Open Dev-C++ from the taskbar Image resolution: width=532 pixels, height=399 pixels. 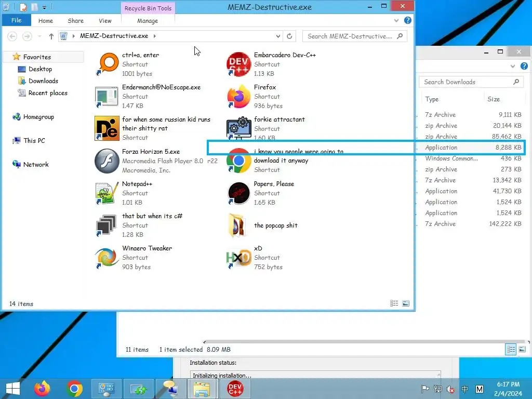pyautogui.click(x=235, y=389)
